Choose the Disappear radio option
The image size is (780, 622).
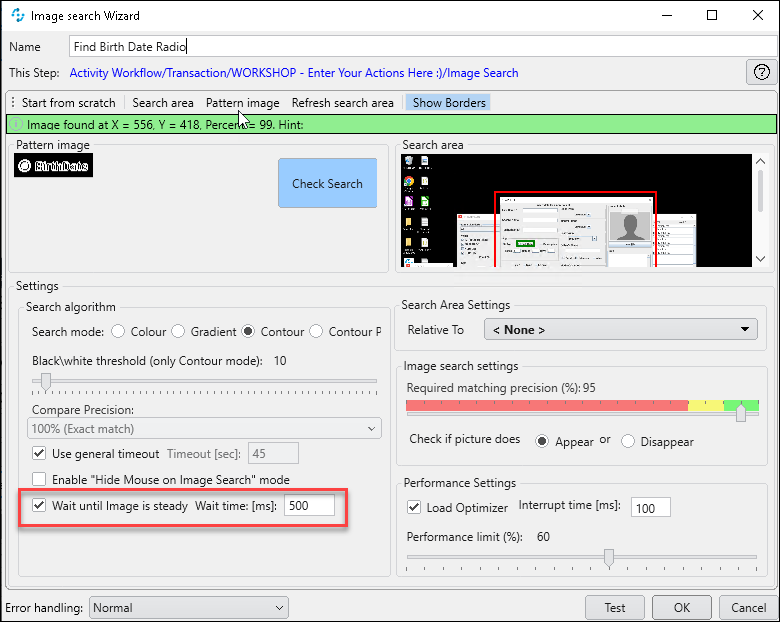coord(628,441)
